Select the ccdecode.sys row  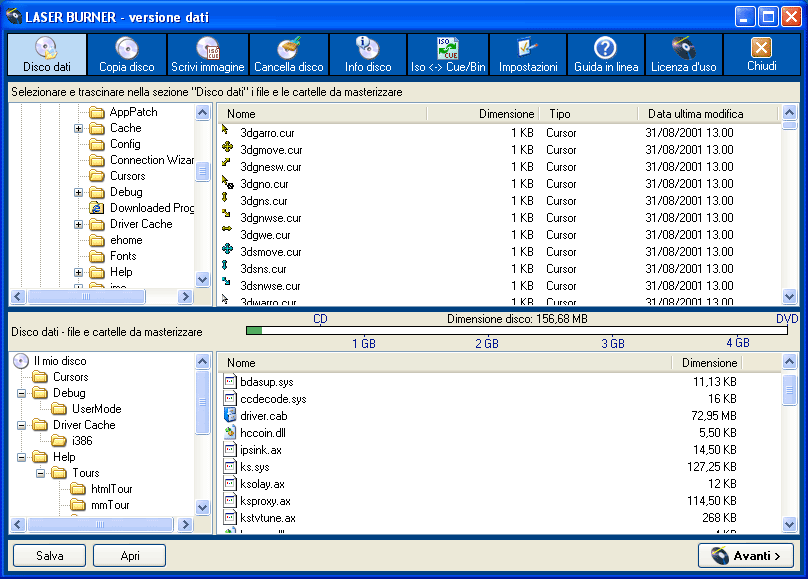pyautogui.click(x=498, y=399)
